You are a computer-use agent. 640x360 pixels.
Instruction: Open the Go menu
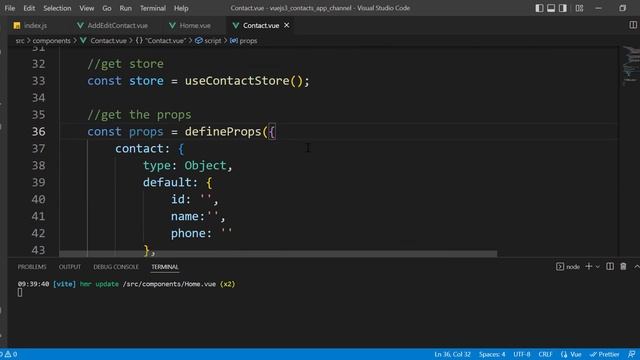tap(107, 8)
